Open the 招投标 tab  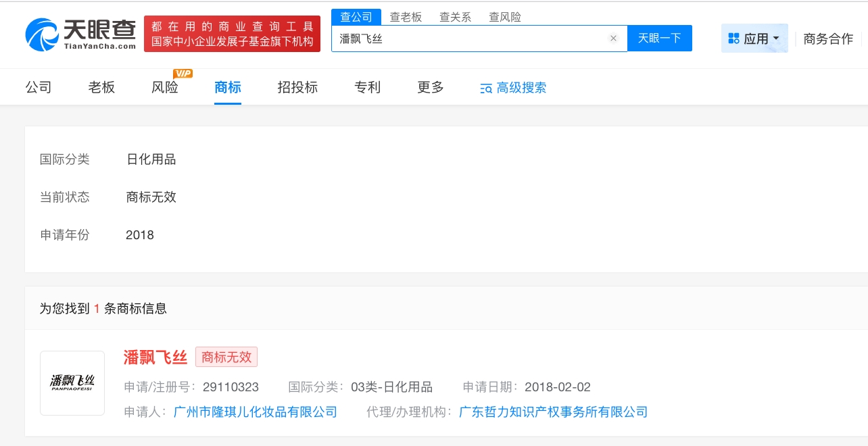click(297, 87)
